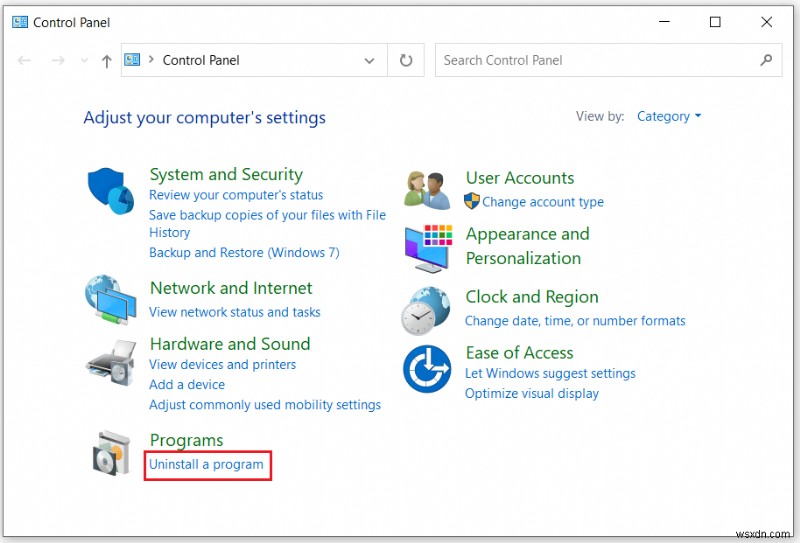Click View network status and tasks

click(235, 312)
